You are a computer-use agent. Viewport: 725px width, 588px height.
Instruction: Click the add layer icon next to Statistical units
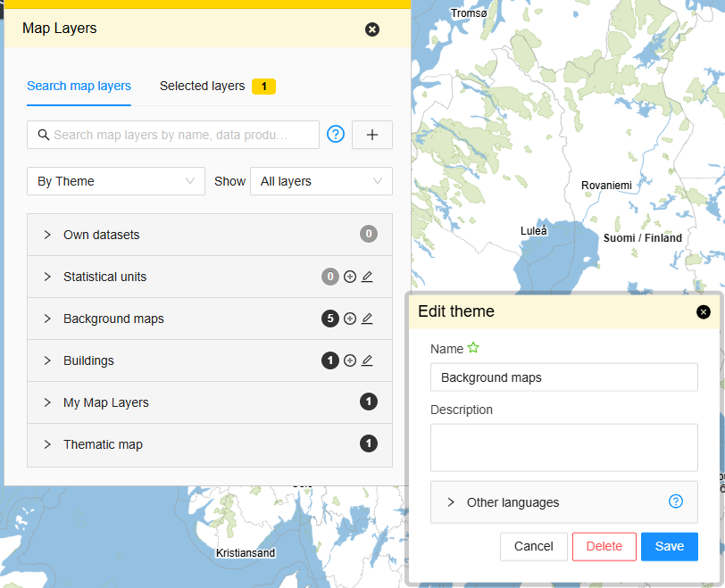(350, 277)
